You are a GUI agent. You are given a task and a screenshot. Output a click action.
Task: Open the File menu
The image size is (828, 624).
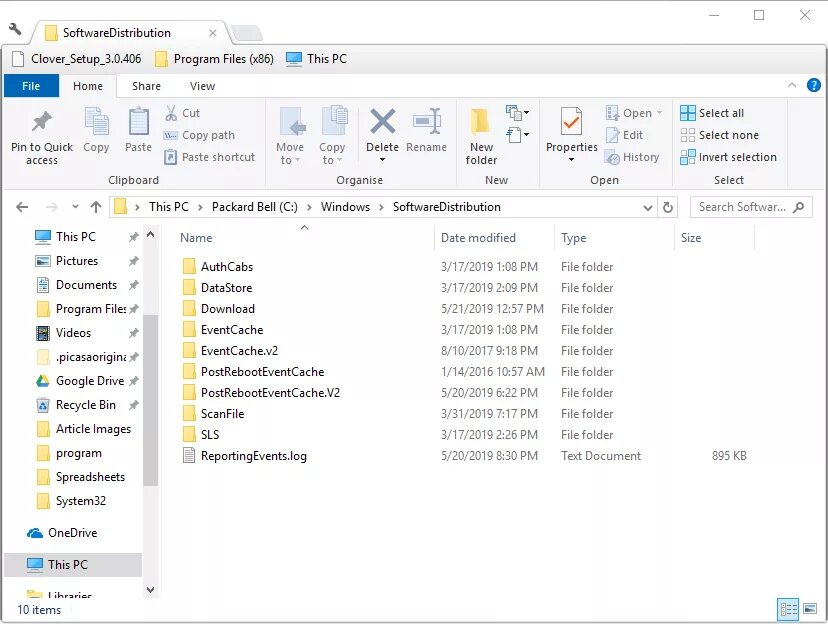coord(31,86)
